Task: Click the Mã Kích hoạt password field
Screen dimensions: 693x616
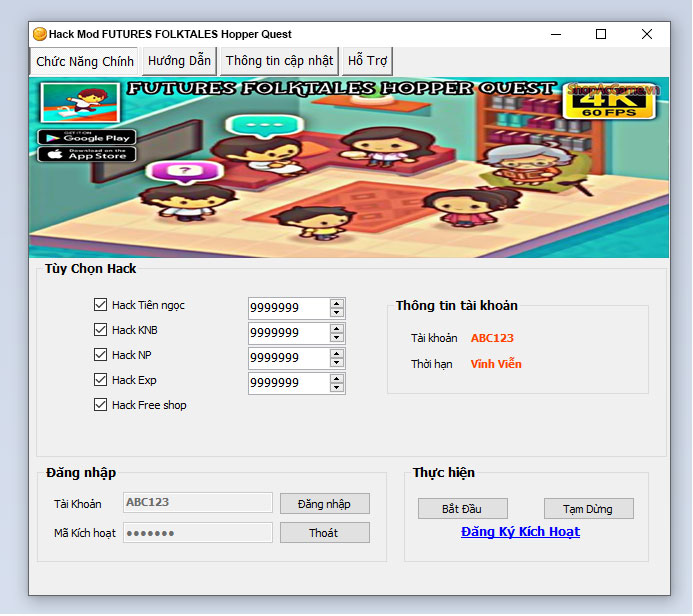Action: [x=198, y=533]
